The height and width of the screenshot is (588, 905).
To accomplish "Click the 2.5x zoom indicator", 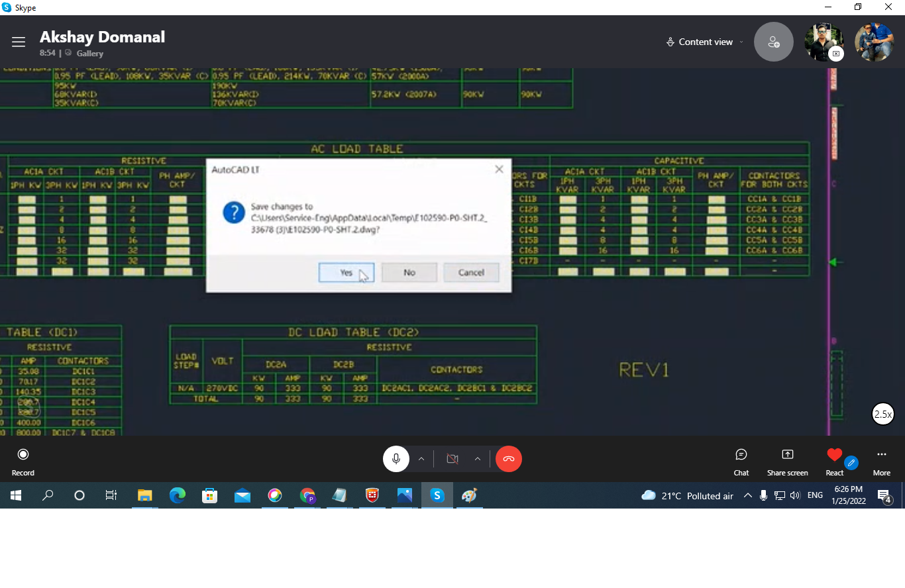I will point(882,415).
